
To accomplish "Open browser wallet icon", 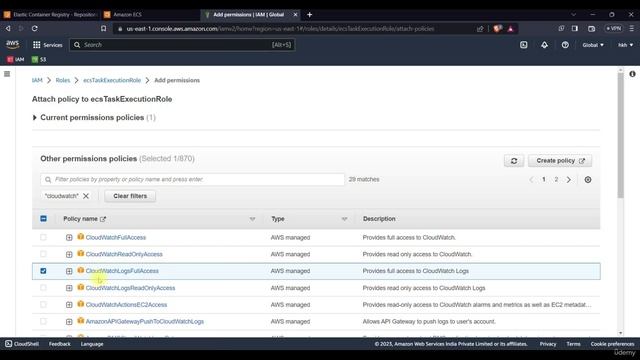I will [591, 29].
